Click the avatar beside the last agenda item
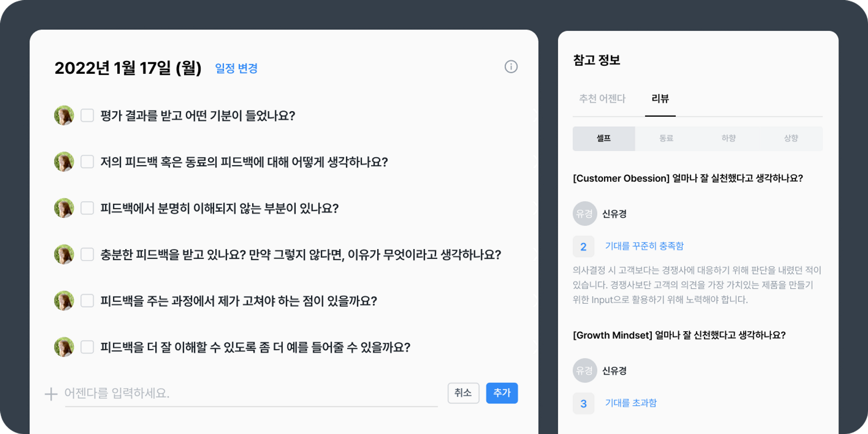This screenshot has height=434, width=868. [64, 347]
